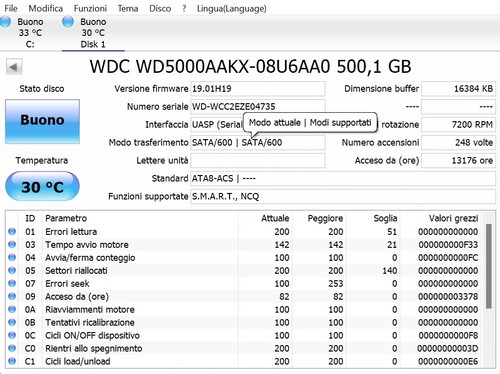Select the Settori riallocati parameter text
This screenshot has width=500, height=374.
pos(76,270)
